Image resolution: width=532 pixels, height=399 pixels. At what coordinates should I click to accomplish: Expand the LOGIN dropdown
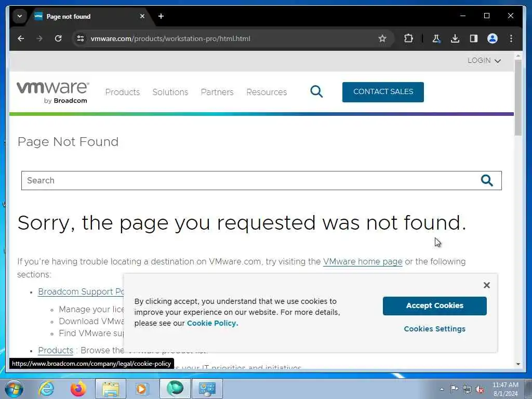pos(484,61)
